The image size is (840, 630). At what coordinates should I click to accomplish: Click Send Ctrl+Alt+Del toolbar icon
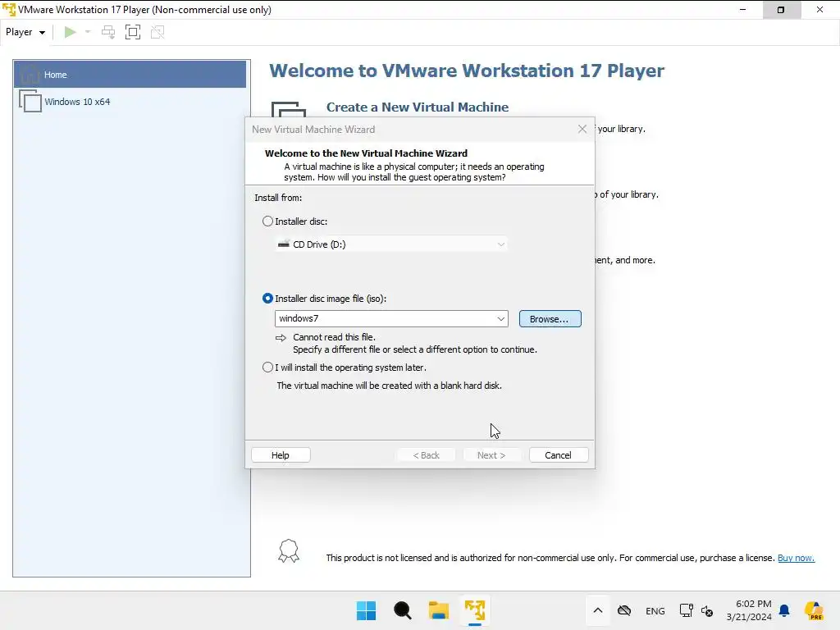point(108,32)
